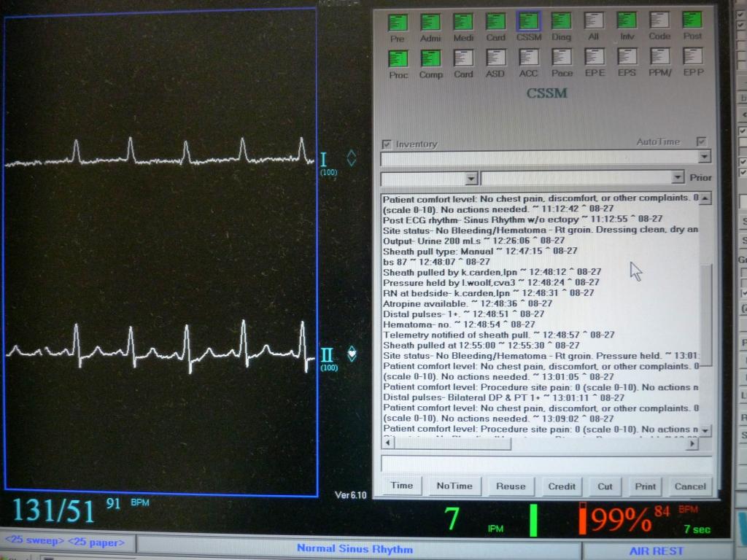Viewport: 747px width, 560px height.
Task: Click the Credit button
Action: 562,486
